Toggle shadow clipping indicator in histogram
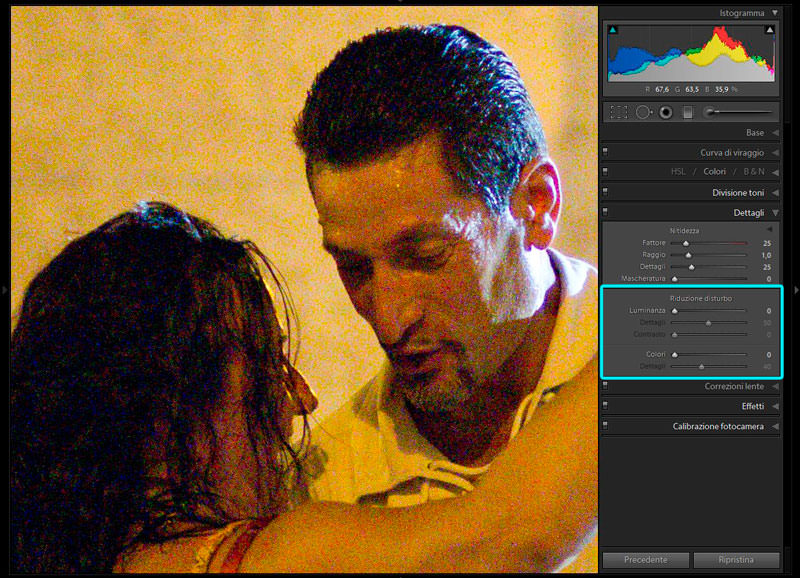This screenshot has height=578, width=800. click(x=613, y=31)
